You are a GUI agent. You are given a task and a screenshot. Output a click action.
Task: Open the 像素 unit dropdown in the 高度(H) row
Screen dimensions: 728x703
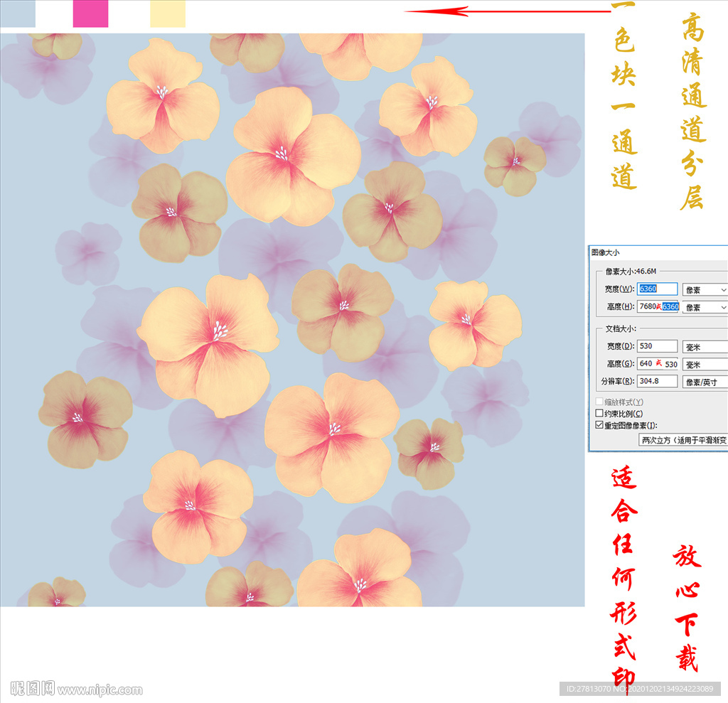click(x=705, y=307)
